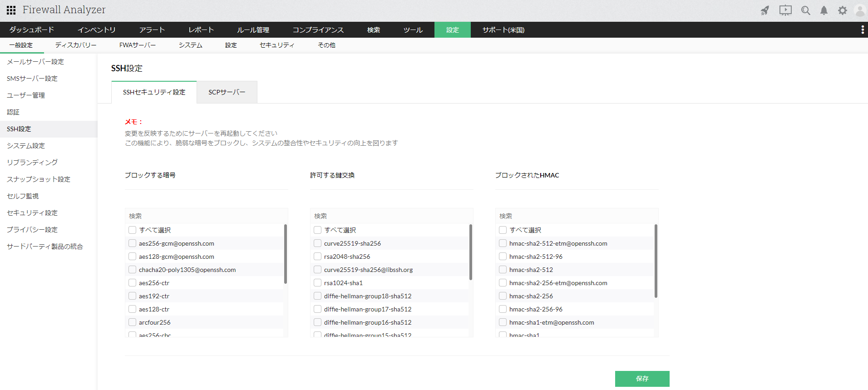Select the SSHセキュリティ設定 tab
Image resolution: width=868 pixels, height=390 pixels.
pos(154,92)
